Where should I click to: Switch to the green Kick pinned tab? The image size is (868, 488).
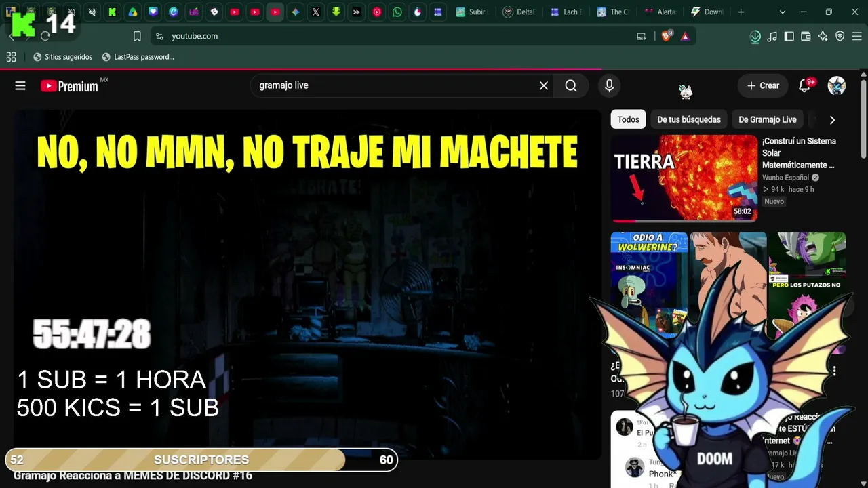[x=113, y=12]
